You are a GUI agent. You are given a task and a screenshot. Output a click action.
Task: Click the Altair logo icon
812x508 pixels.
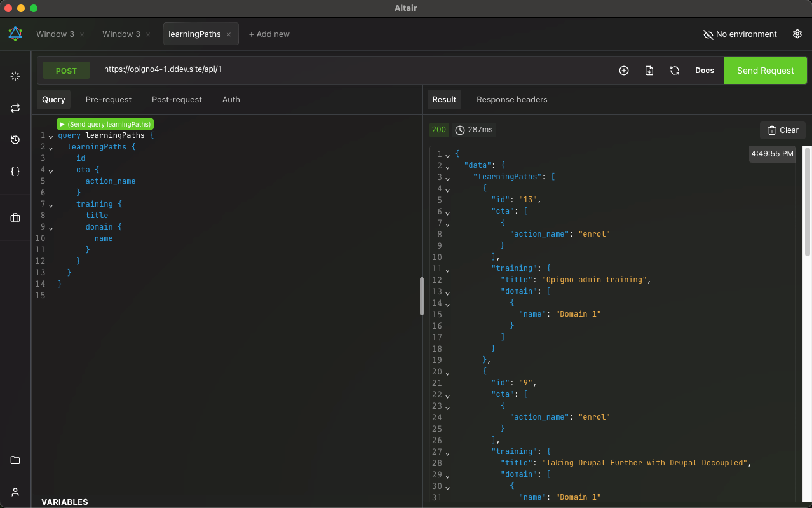15,34
